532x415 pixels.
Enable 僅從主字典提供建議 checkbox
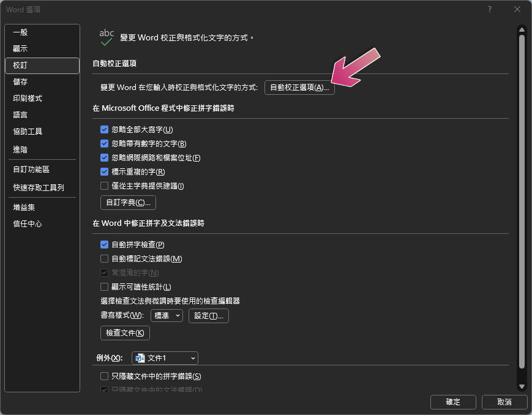105,186
